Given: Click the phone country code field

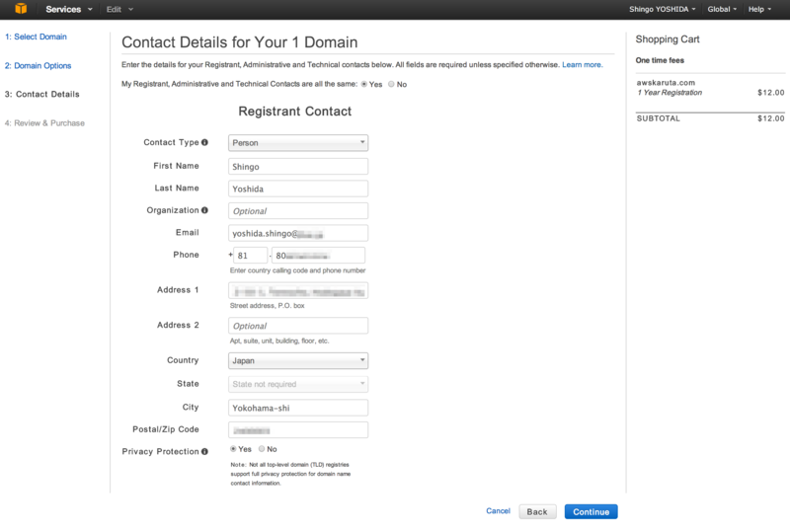Looking at the screenshot, I should pyautogui.click(x=251, y=256).
